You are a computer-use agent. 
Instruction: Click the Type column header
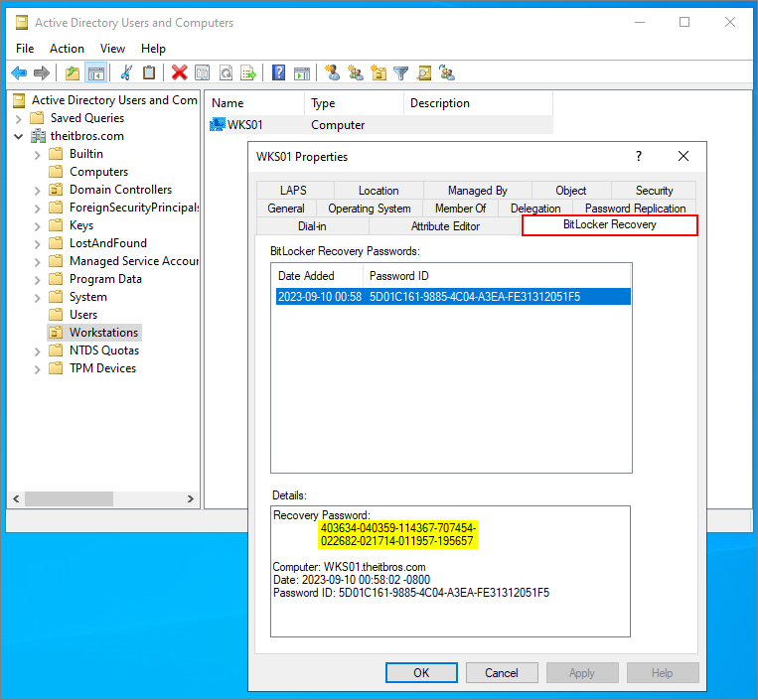click(354, 103)
